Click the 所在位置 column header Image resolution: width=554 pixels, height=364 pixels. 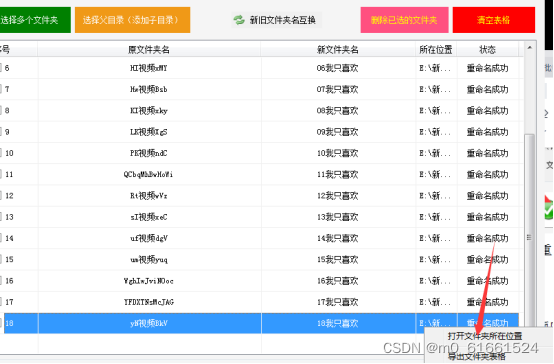coord(436,50)
